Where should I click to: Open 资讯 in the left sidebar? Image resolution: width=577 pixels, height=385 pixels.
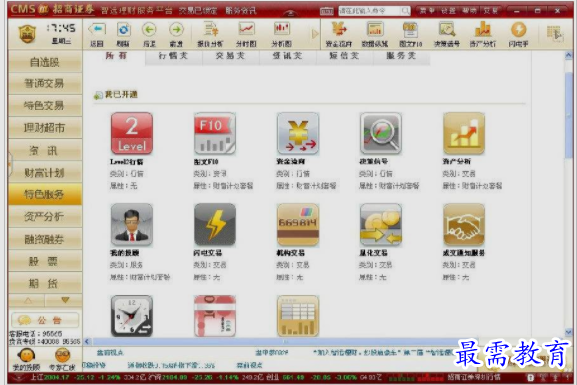click(45, 150)
